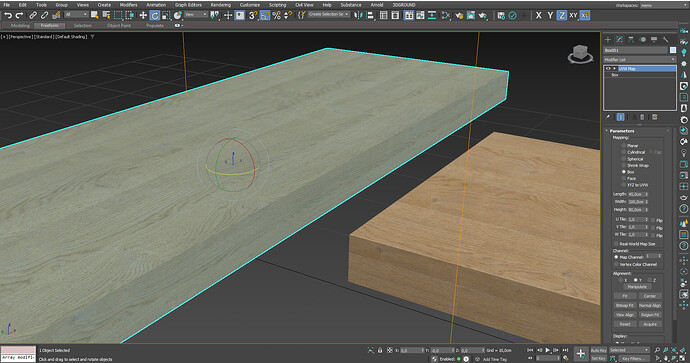Select Vertex Color Channel radio button
Image resolution: width=690 pixels, height=363 pixels.
(x=616, y=264)
